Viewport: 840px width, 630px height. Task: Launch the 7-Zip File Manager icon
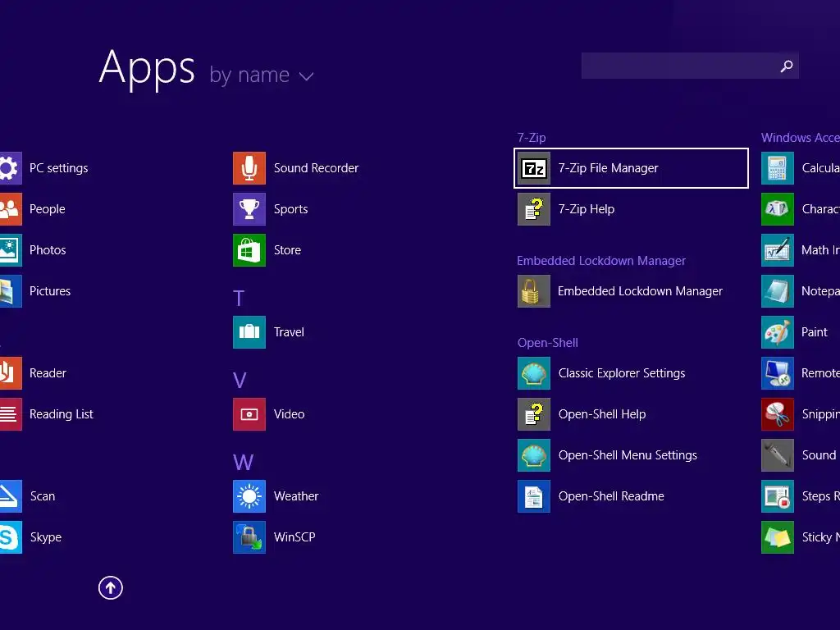click(533, 168)
